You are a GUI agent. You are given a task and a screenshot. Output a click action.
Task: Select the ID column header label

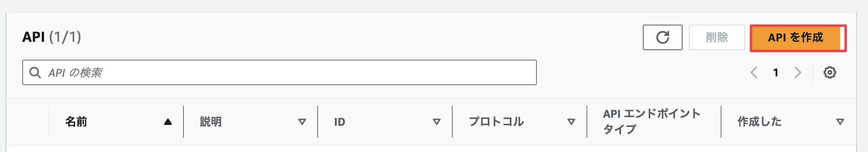pyautogui.click(x=339, y=122)
